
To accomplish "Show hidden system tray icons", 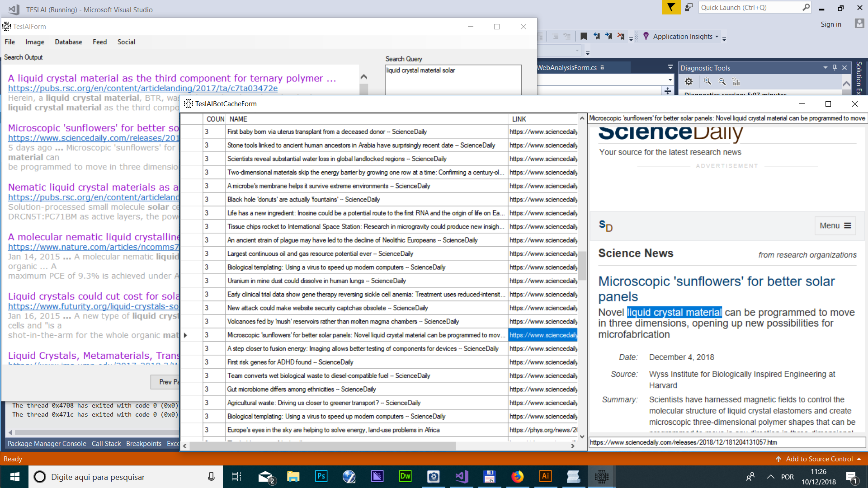I will click(x=770, y=477).
